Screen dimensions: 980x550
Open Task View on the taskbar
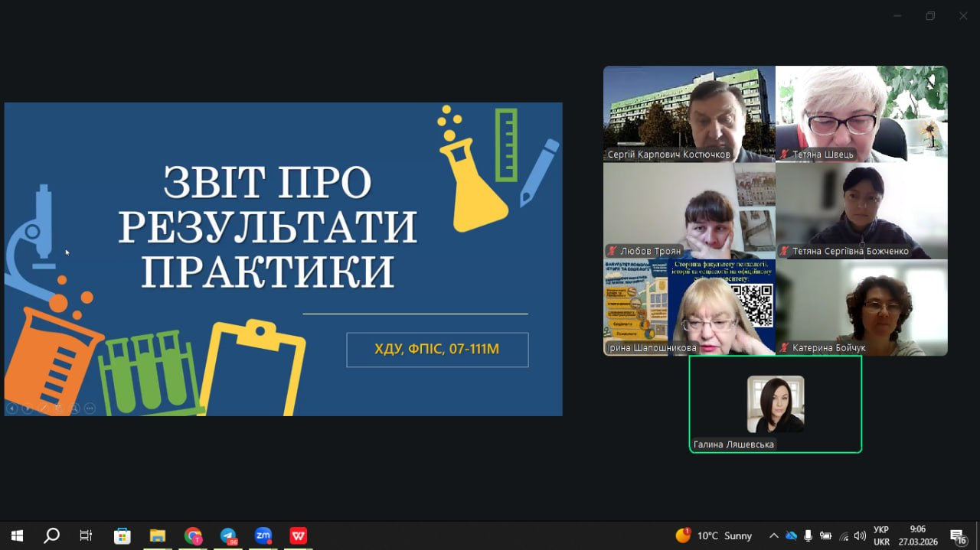[x=86, y=535]
